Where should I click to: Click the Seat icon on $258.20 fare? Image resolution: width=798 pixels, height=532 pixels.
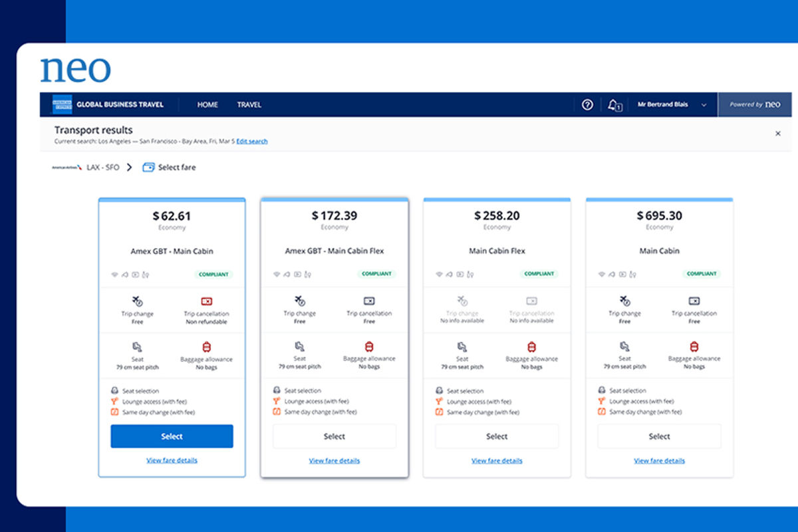(x=462, y=346)
